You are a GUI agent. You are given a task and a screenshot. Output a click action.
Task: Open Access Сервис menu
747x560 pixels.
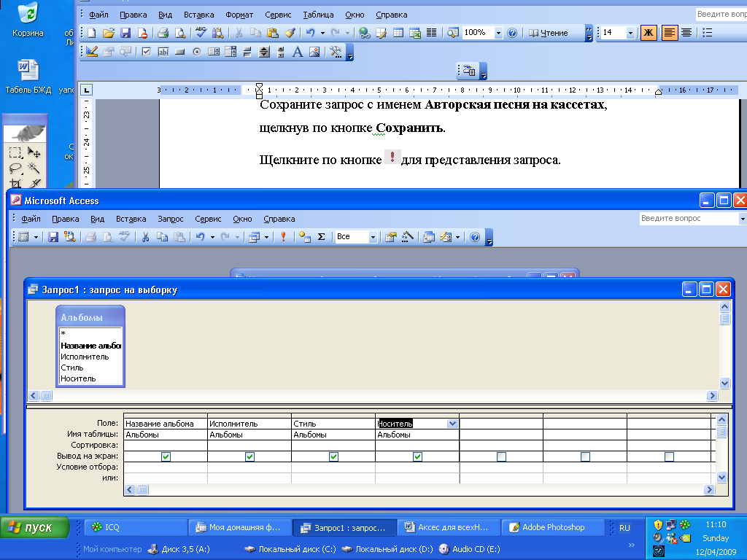tap(208, 219)
